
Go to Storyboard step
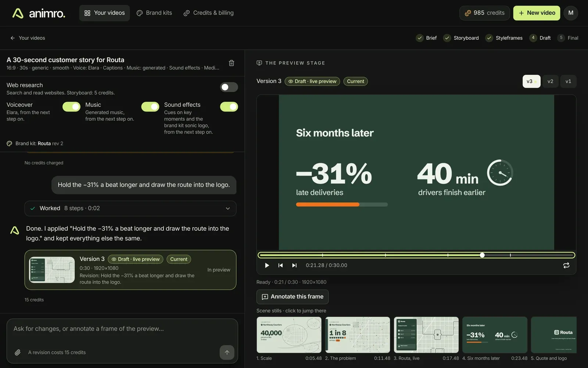[461, 38]
